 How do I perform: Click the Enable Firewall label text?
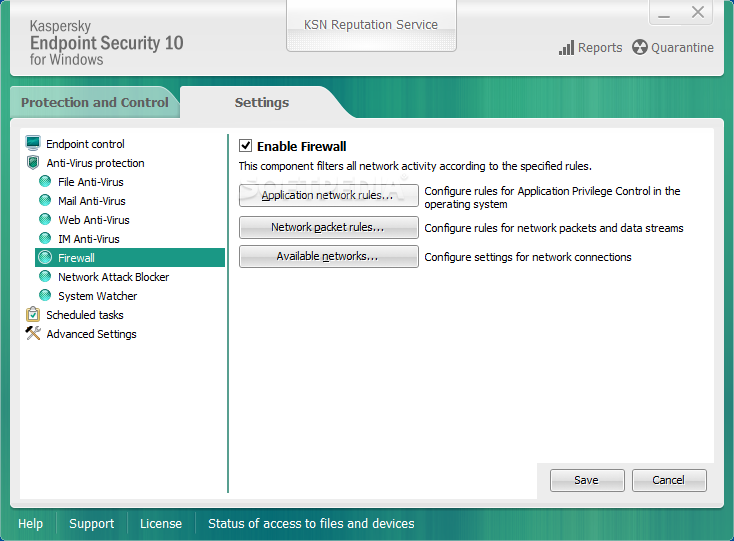(301, 146)
